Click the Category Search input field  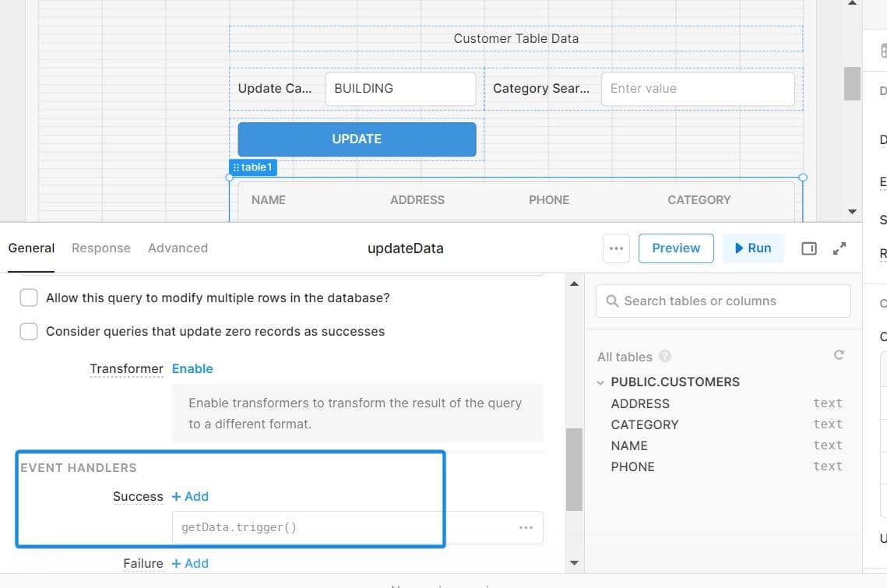tap(698, 89)
